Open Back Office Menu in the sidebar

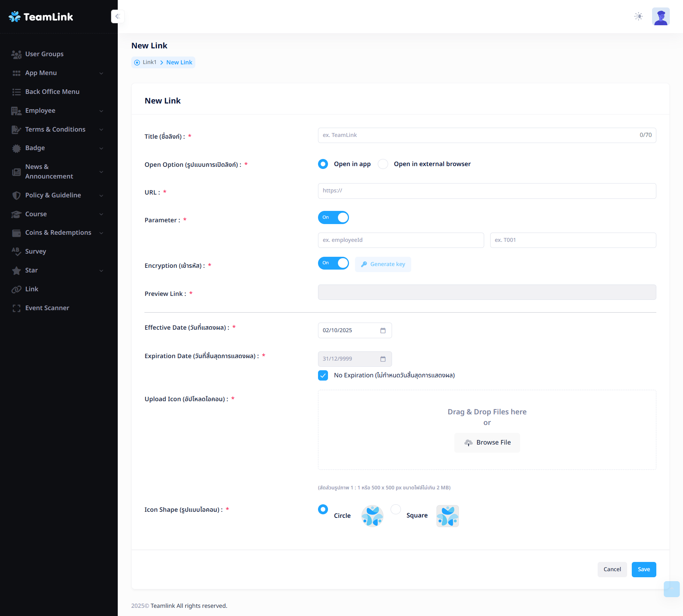pyautogui.click(x=52, y=92)
